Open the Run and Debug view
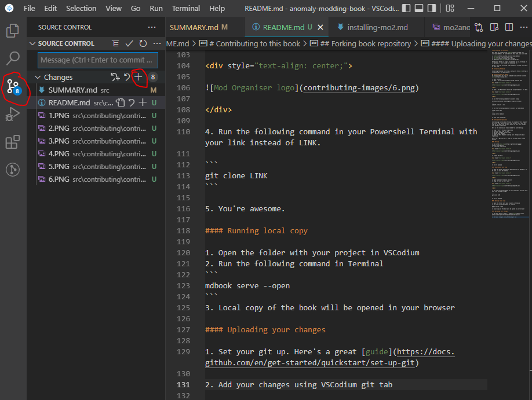The image size is (532, 400). coord(13,114)
